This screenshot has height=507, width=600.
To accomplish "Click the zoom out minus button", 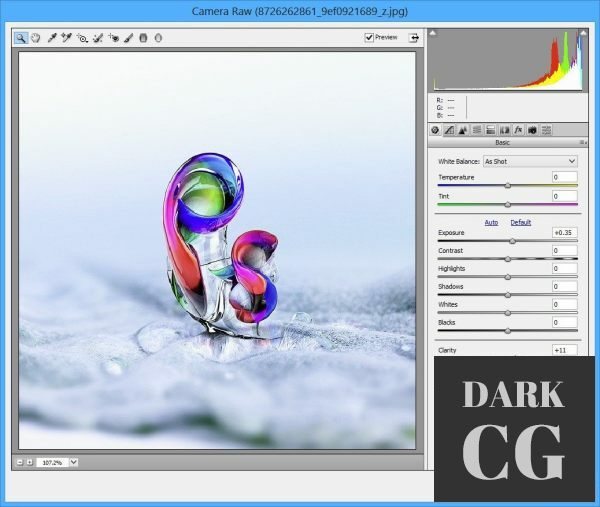I will point(20,462).
